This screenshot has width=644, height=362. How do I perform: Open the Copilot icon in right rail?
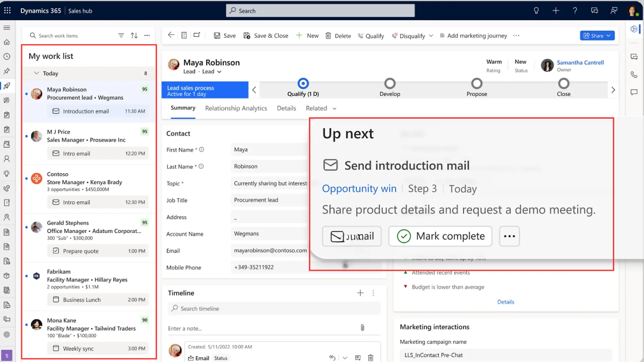tap(634, 29)
